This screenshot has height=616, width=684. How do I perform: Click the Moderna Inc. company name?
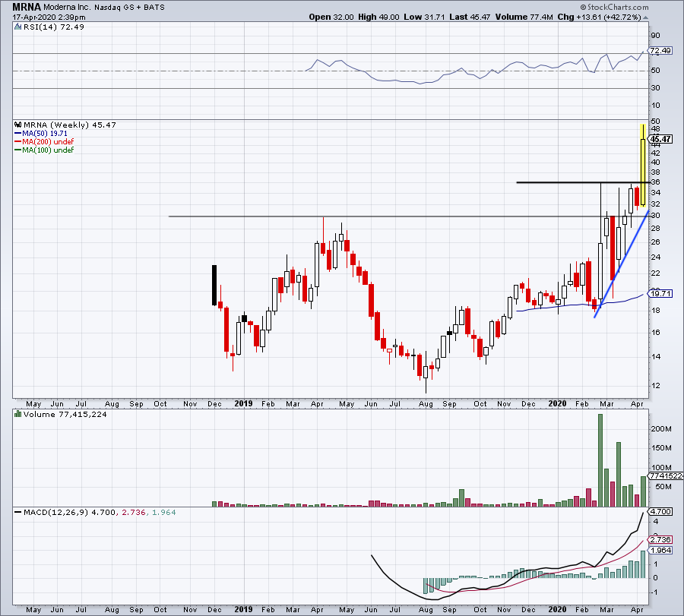[67, 8]
